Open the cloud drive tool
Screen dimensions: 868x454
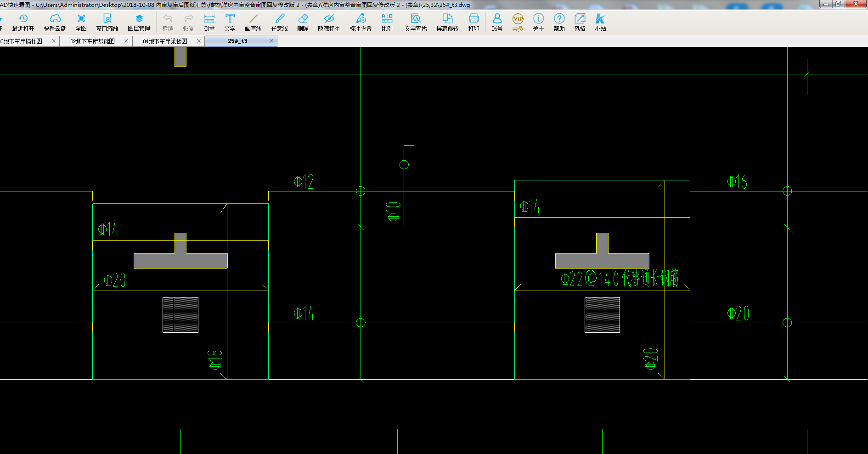pyautogui.click(x=55, y=22)
